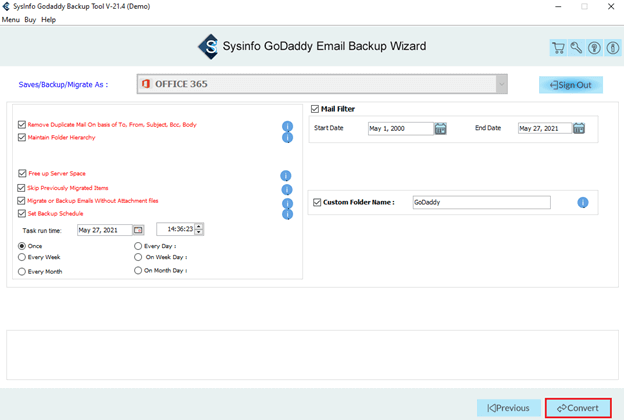Uncheck Free up Server Space

pyautogui.click(x=22, y=173)
